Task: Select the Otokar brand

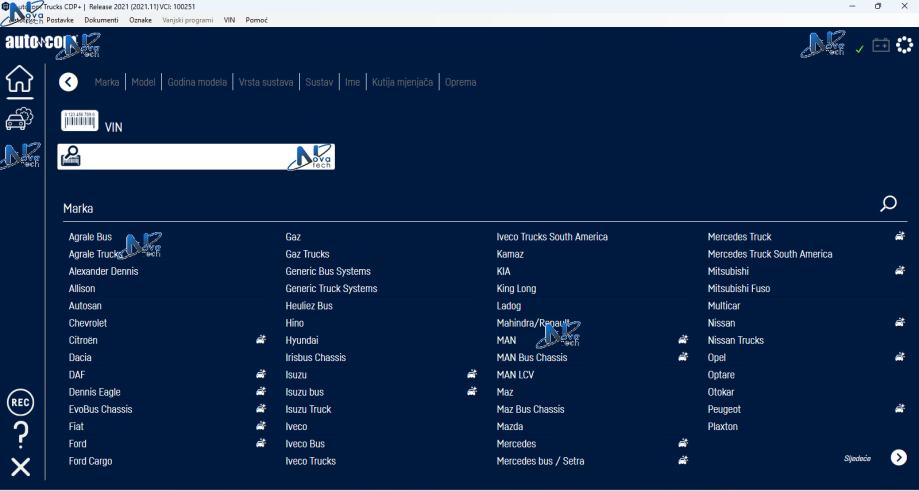Action: point(721,392)
